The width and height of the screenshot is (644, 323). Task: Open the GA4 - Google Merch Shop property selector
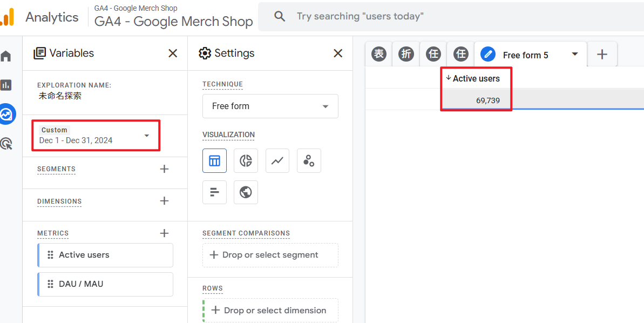pyautogui.click(x=173, y=17)
